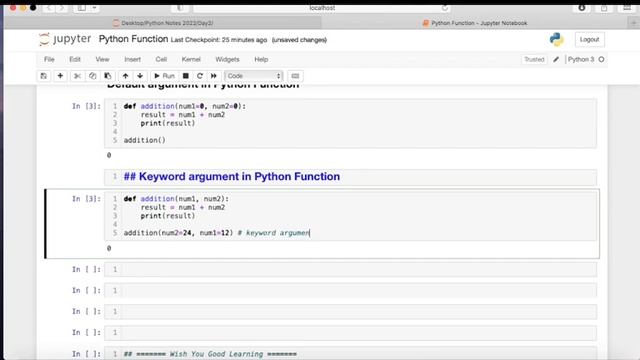Click the fourth empty code cell
This screenshot has height=360, width=640.
pos(350,333)
